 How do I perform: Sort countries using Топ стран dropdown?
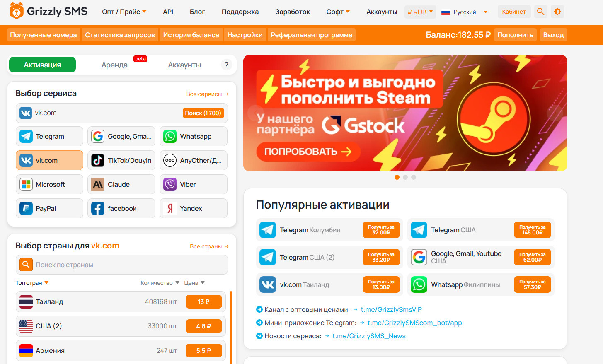click(32, 283)
